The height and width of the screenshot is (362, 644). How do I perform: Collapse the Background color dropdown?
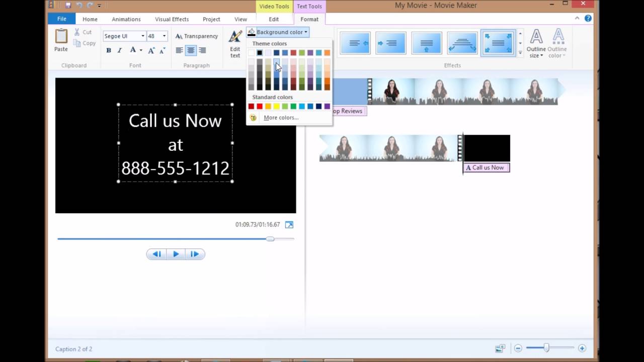pos(278,32)
